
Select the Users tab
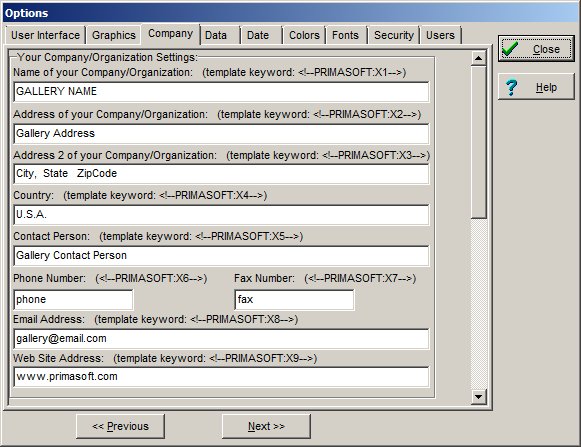[440, 35]
